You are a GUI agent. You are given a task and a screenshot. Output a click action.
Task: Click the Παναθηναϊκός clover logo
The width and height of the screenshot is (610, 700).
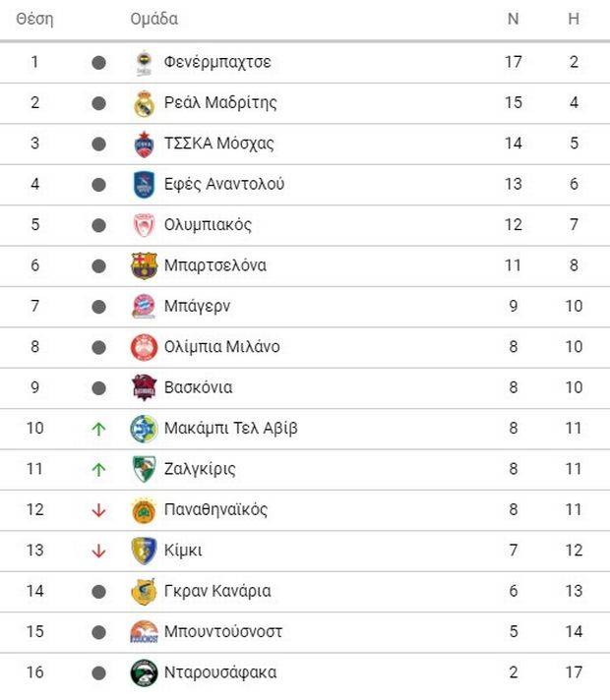(x=144, y=510)
